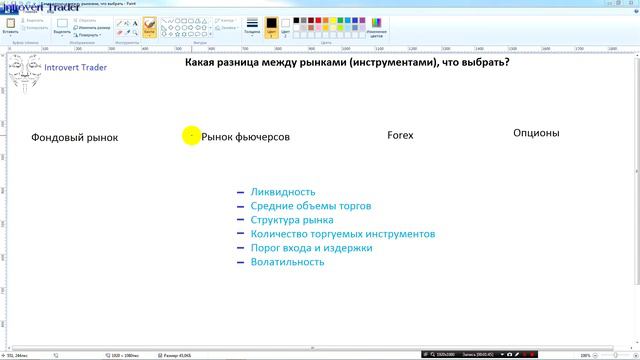
Task: Open the Rotate dropdown
Action: pyautogui.click(x=88, y=35)
